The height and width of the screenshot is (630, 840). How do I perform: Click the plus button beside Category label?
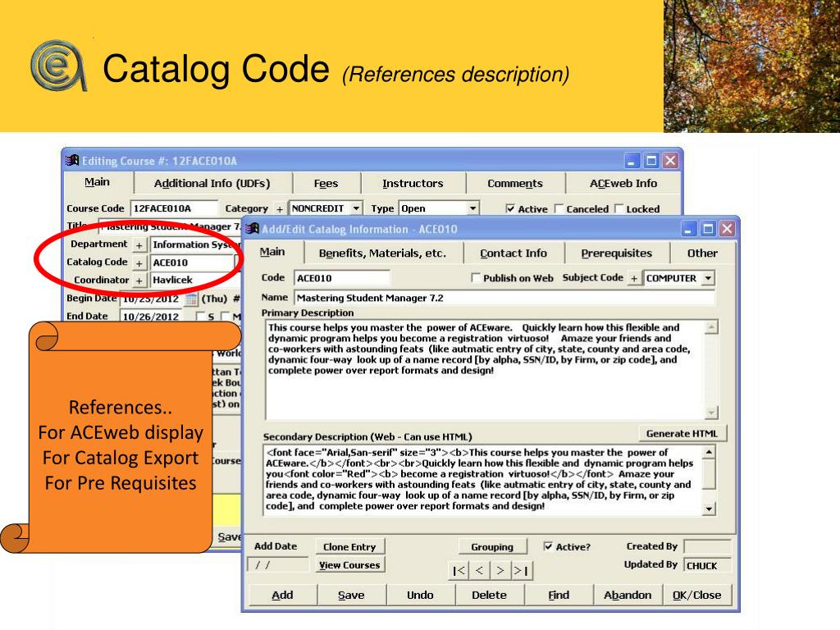tap(279, 209)
